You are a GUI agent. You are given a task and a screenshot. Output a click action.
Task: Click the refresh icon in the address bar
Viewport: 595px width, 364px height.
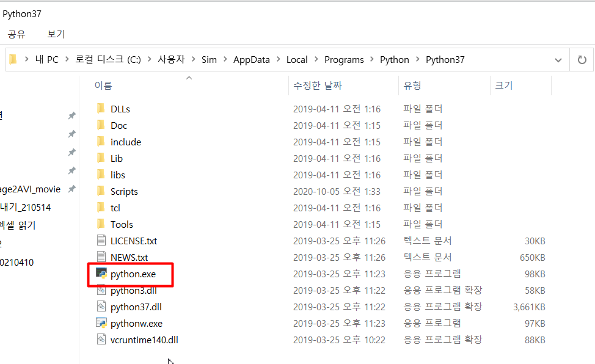582,59
